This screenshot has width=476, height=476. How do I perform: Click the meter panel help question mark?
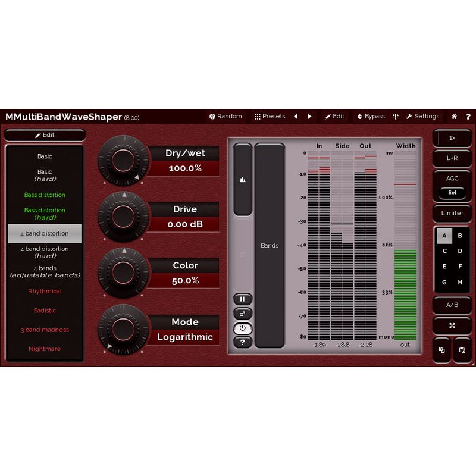(x=243, y=343)
